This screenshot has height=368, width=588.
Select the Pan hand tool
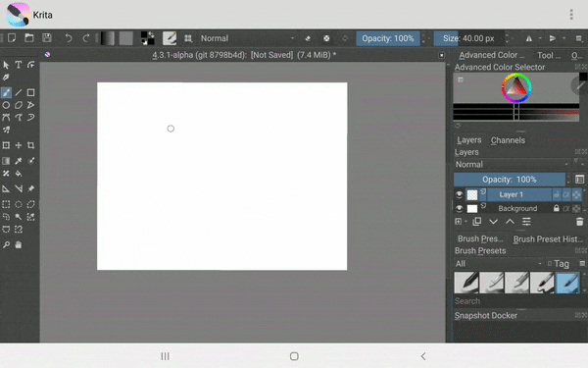pos(19,244)
